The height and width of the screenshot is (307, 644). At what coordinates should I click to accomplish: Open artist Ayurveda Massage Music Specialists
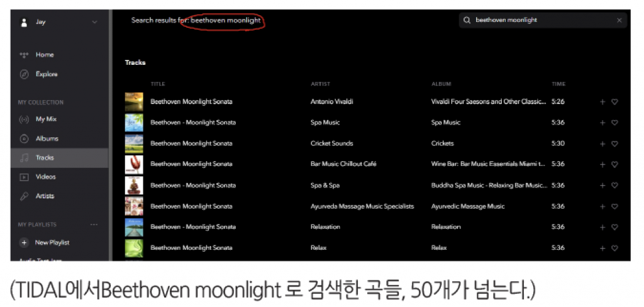click(362, 206)
